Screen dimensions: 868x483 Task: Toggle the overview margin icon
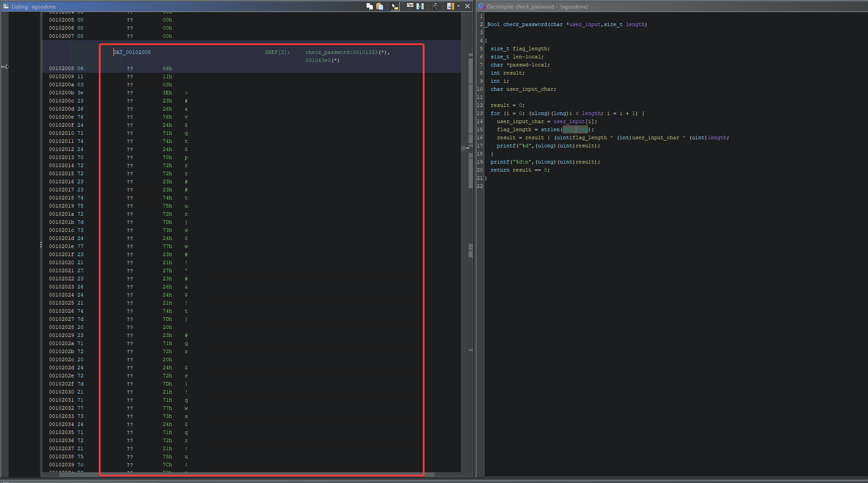pyautogui.click(x=450, y=6)
